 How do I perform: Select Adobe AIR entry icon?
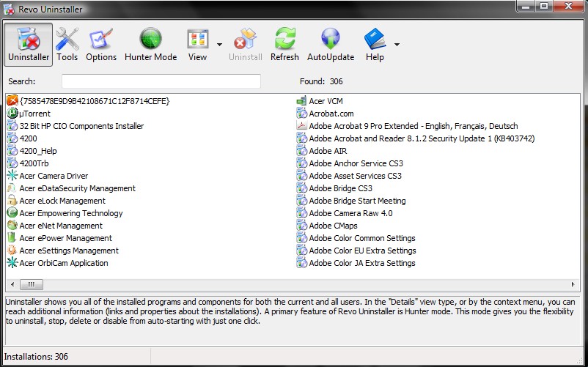(x=302, y=151)
